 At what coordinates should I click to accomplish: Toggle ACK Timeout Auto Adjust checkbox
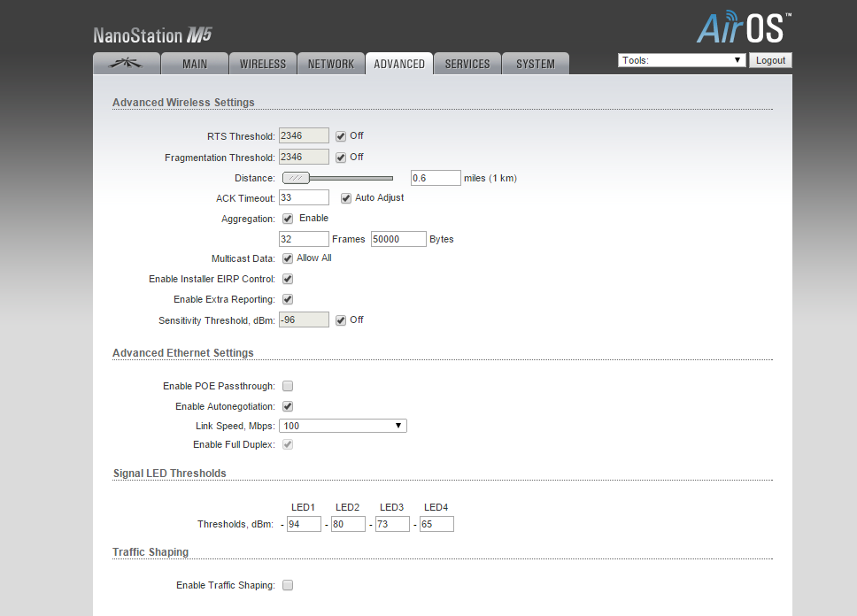(x=346, y=198)
